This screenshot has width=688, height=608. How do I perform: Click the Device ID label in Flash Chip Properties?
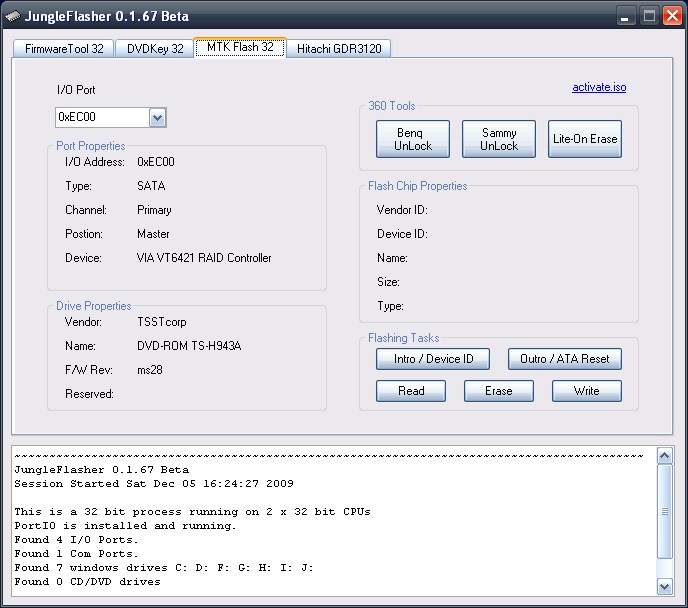point(402,234)
